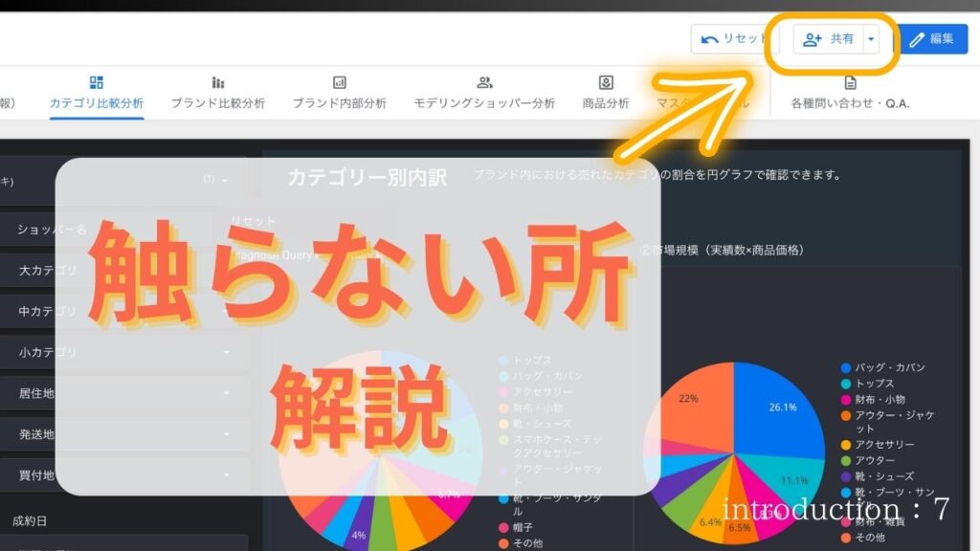980x551 pixels.
Task: Click the 各種問い合わせ・Q.A. document icon
Action: [x=850, y=82]
